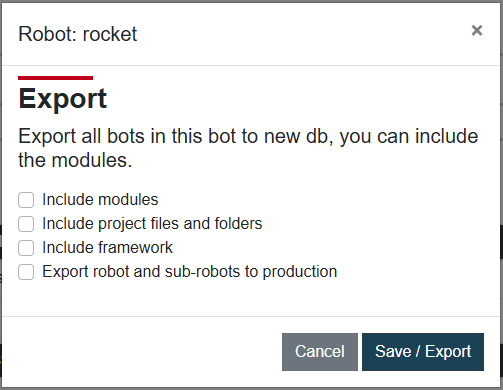
Task: Close the Robot: rocket dialog with X
Action: [x=477, y=30]
